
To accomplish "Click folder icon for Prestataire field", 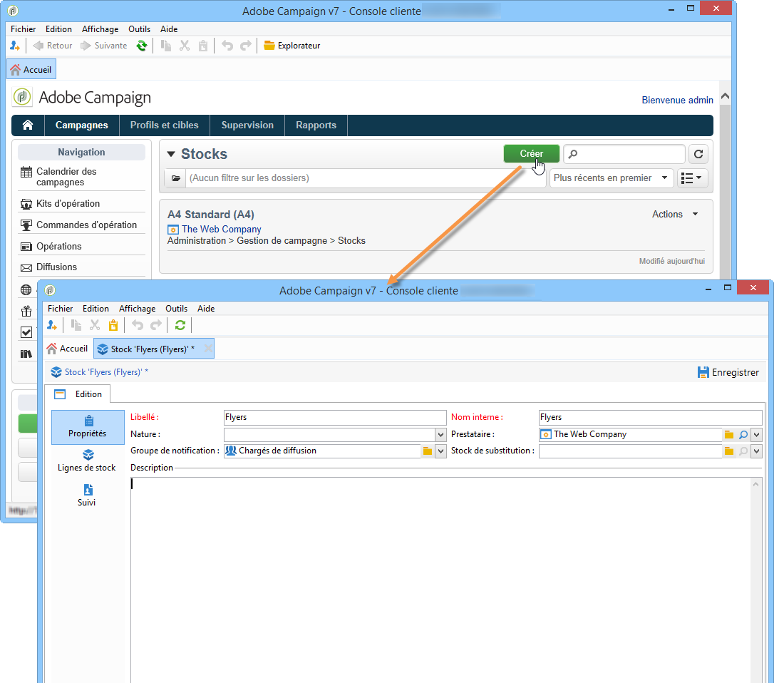I will tap(729, 434).
